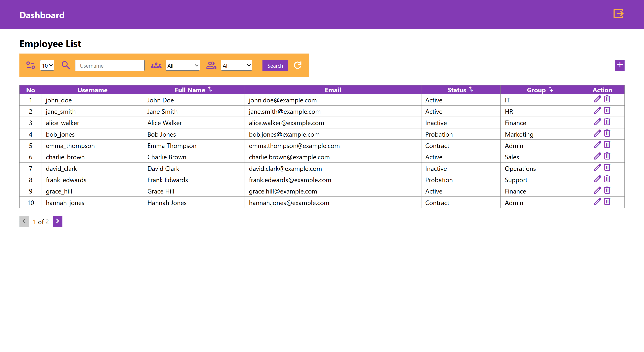The width and height of the screenshot is (644, 352).
Task: Click the Dashboard title in header
Action: (42, 15)
